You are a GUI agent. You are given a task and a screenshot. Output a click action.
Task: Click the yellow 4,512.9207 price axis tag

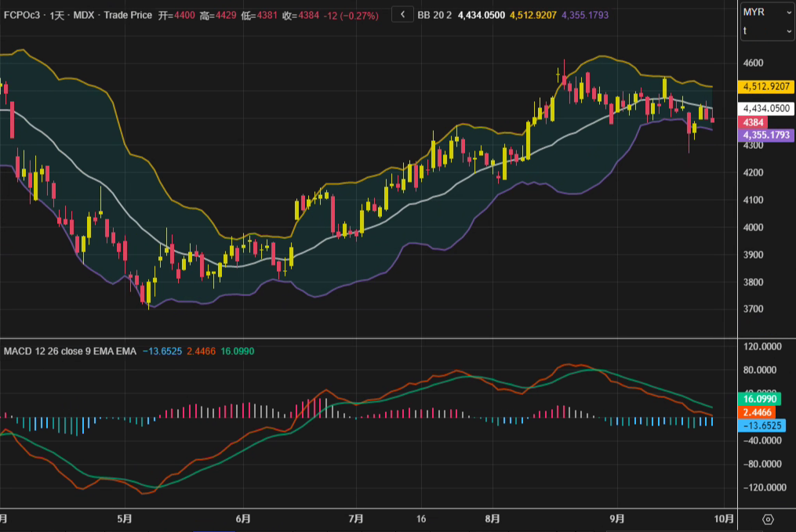[x=765, y=86]
